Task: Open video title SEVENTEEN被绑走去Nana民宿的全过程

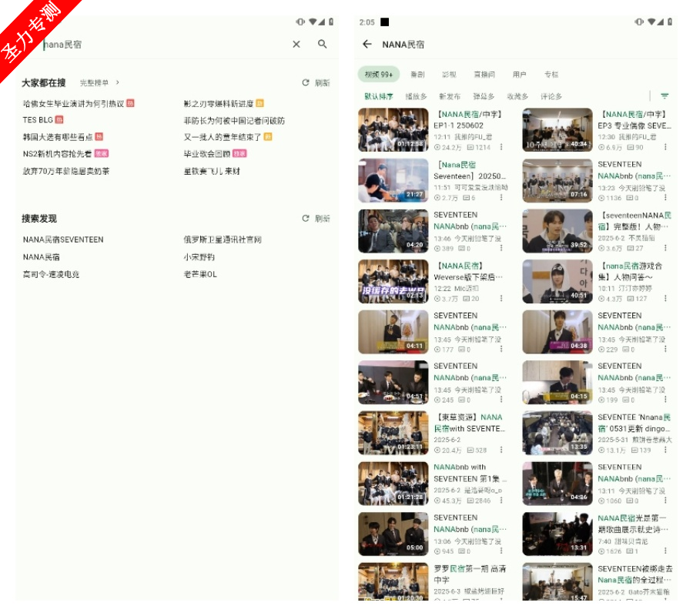Action: tap(635, 574)
